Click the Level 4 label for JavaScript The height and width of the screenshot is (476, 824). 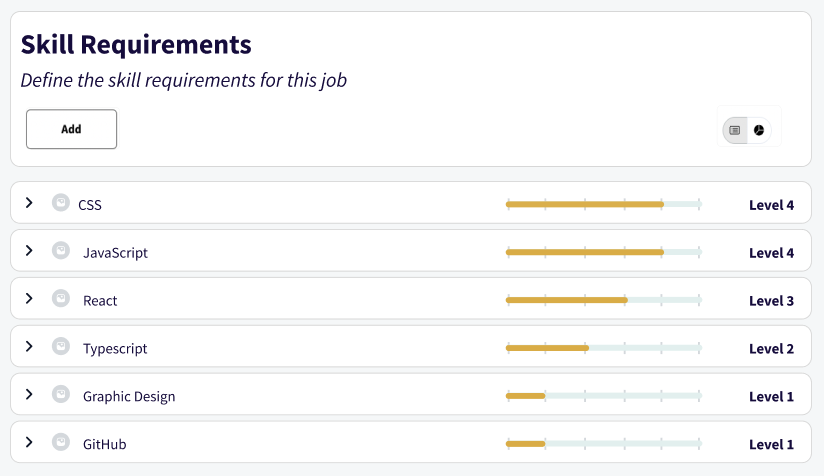[771, 253]
